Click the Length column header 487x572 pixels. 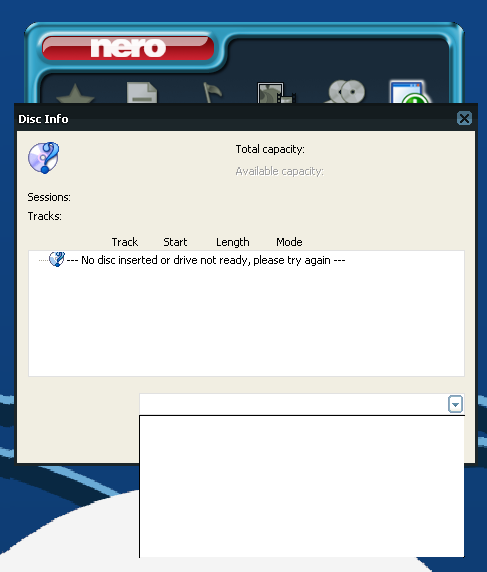coord(233,242)
